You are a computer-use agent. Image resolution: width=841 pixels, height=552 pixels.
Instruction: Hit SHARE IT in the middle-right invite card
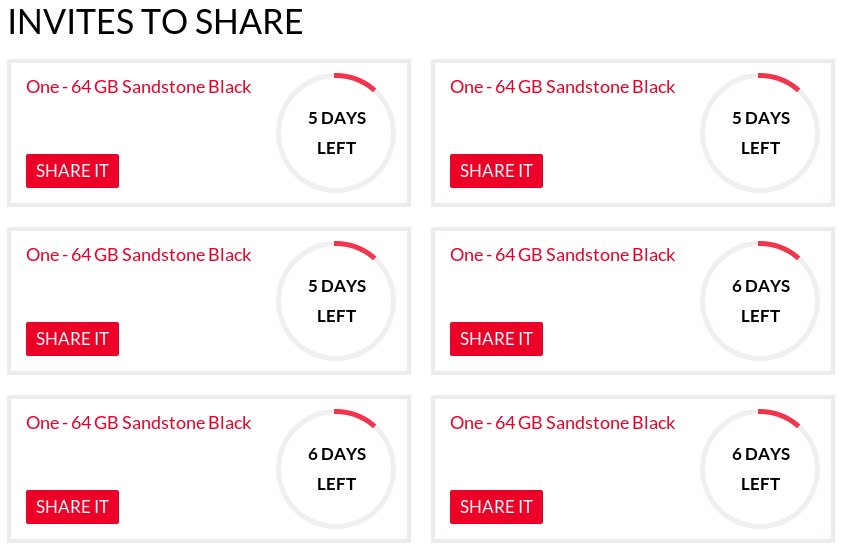point(496,339)
